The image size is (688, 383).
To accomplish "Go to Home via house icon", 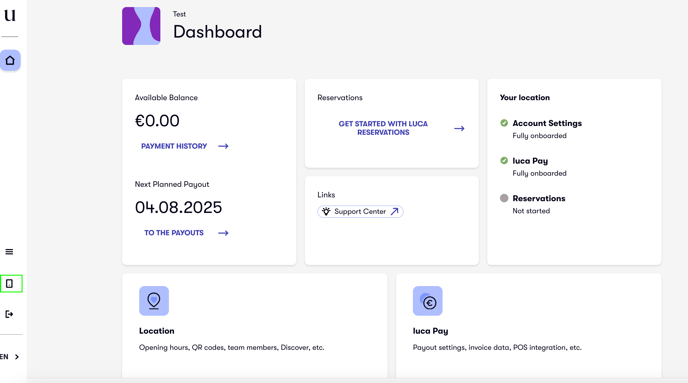I will pyautogui.click(x=10, y=60).
